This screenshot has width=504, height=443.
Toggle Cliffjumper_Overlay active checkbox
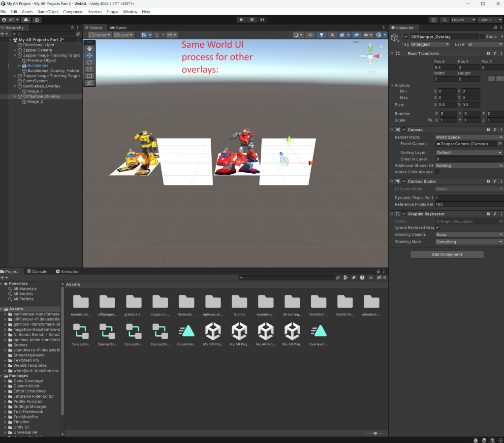pos(406,37)
